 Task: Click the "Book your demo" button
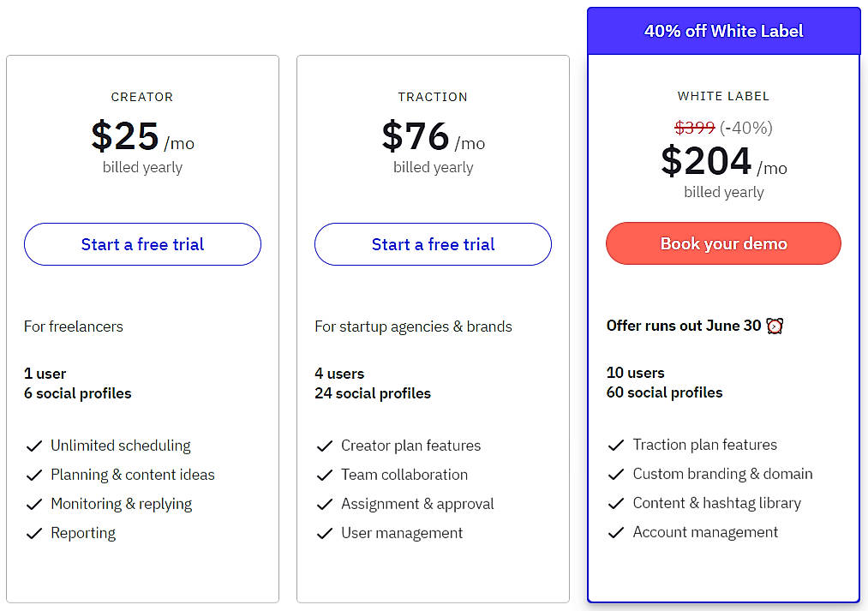click(723, 243)
